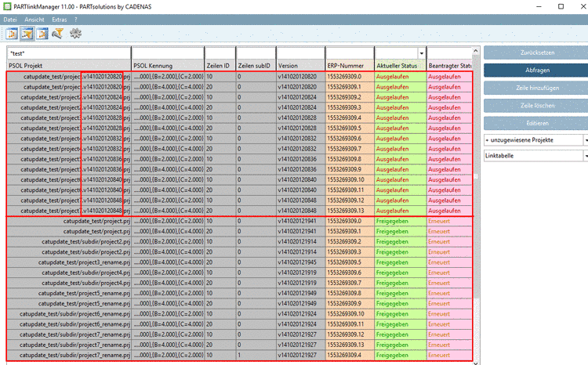Screen dimensions: 588x365
Task: Click the table's scroll up arrow
Action: tap(476, 51)
